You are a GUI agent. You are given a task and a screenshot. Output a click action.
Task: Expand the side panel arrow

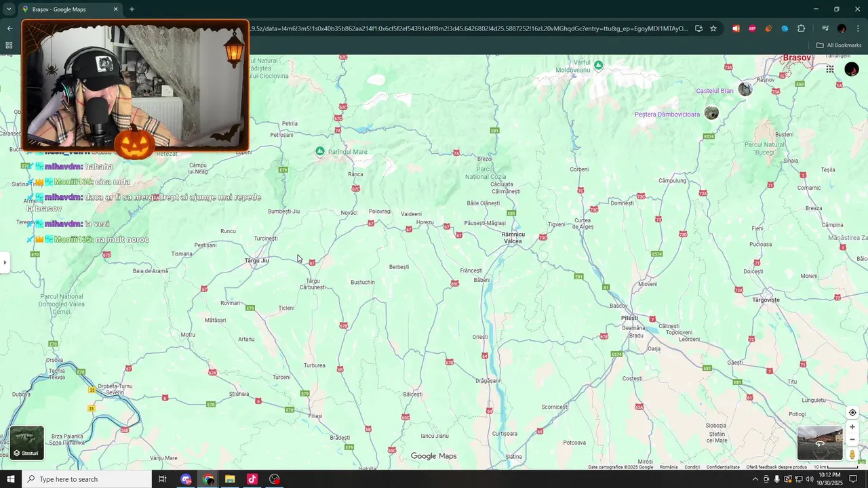click(5, 262)
